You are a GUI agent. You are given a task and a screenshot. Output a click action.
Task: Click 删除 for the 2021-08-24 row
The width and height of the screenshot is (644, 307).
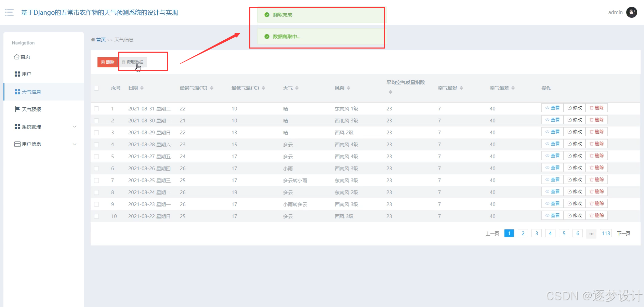597,191
